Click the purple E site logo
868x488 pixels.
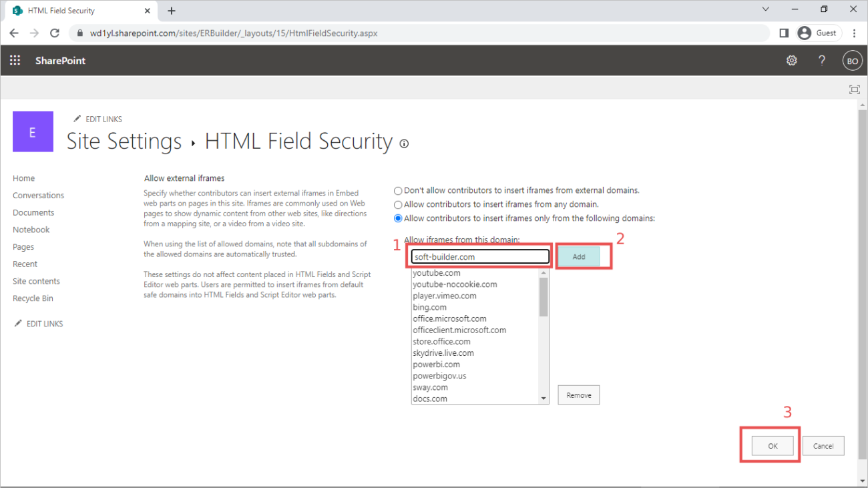pyautogui.click(x=33, y=132)
